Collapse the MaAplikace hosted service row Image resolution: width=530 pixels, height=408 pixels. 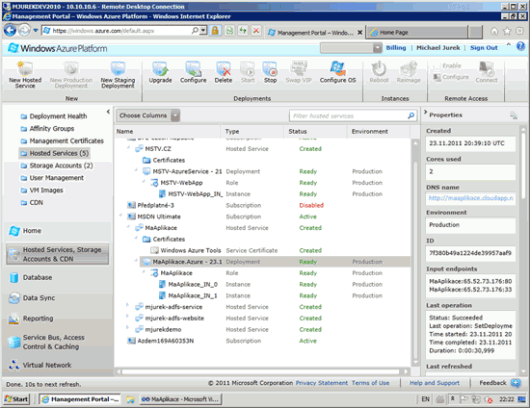click(128, 226)
